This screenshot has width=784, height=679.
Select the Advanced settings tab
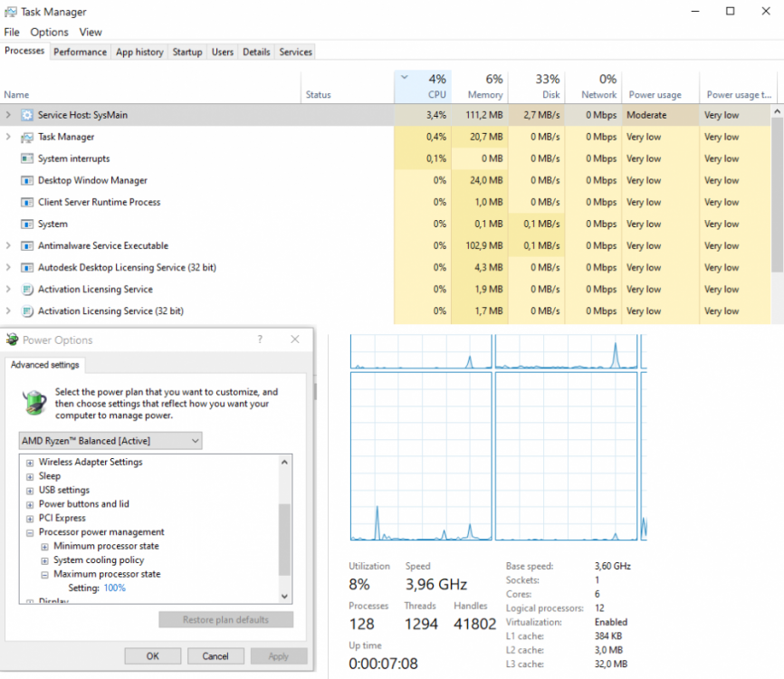pyautogui.click(x=45, y=365)
